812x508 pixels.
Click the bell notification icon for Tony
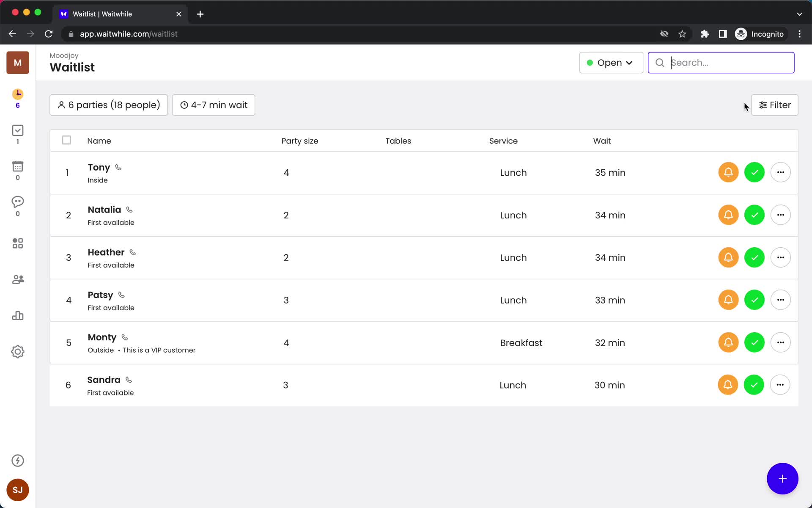click(x=728, y=171)
